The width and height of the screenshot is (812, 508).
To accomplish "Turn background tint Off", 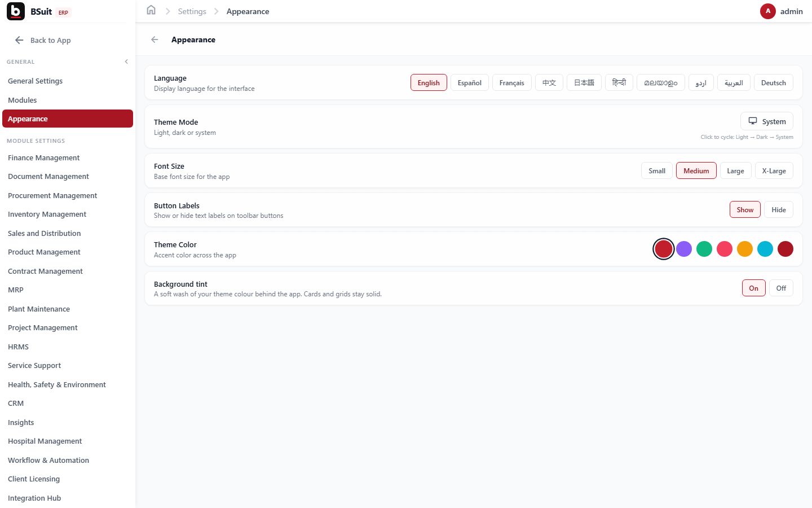I will click(x=781, y=288).
